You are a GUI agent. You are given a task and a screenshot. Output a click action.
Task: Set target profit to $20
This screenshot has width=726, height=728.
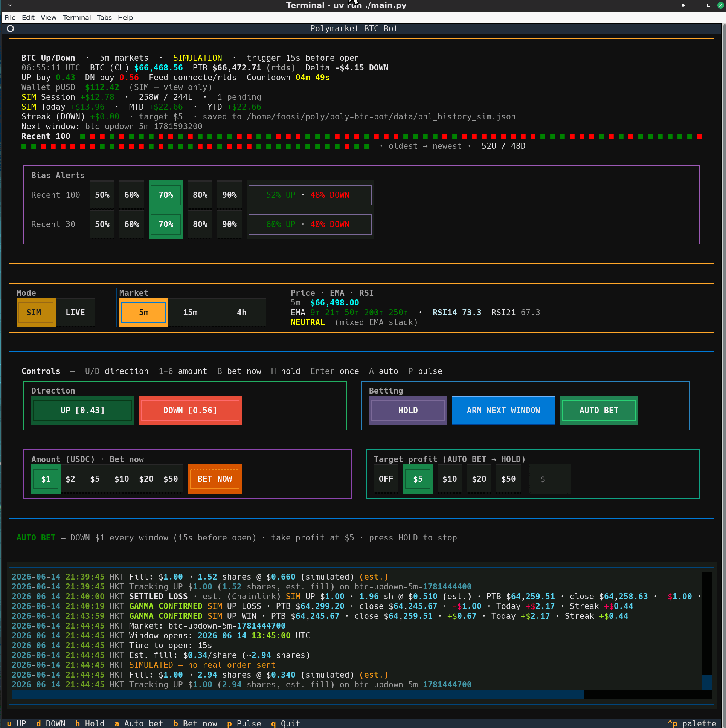pyautogui.click(x=479, y=479)
